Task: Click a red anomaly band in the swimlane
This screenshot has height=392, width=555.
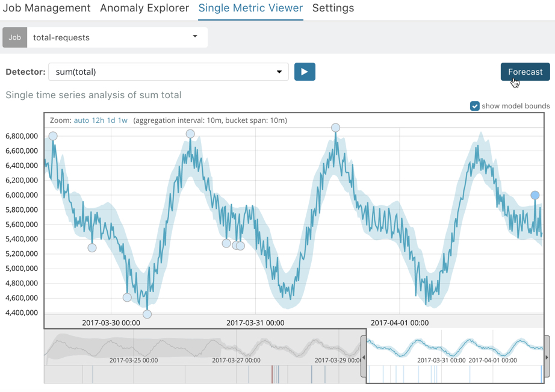Action: (x=272, y=375)
